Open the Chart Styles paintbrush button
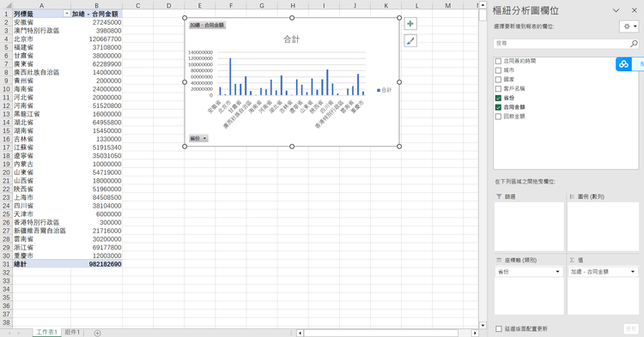This screenshot has width=644, height=337. click(x=410, y=40)
